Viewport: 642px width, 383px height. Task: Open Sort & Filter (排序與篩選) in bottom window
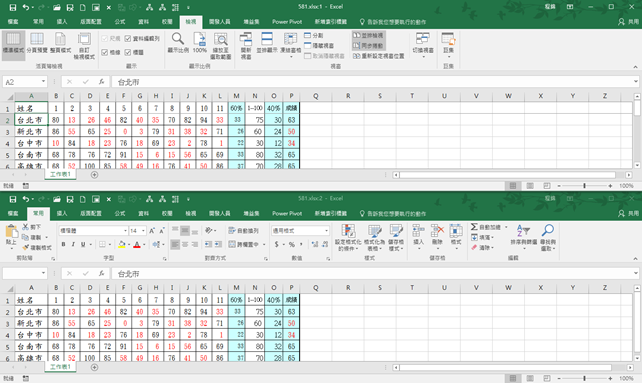tap(523, 238)
